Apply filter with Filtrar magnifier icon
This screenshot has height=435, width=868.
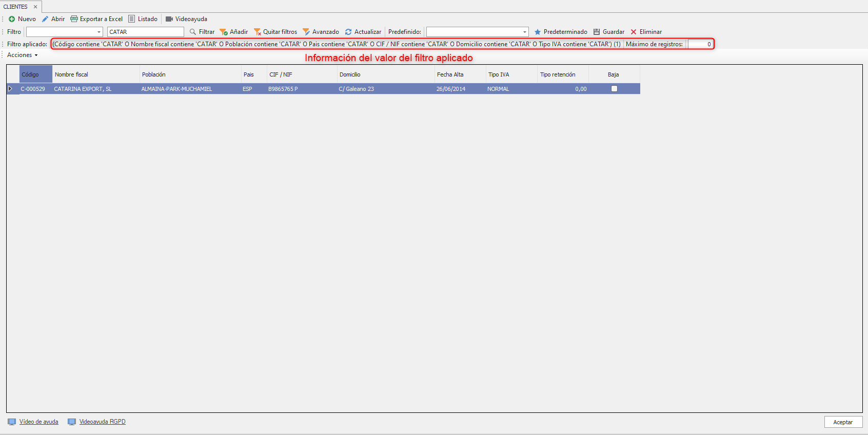(x=193, y=32)
